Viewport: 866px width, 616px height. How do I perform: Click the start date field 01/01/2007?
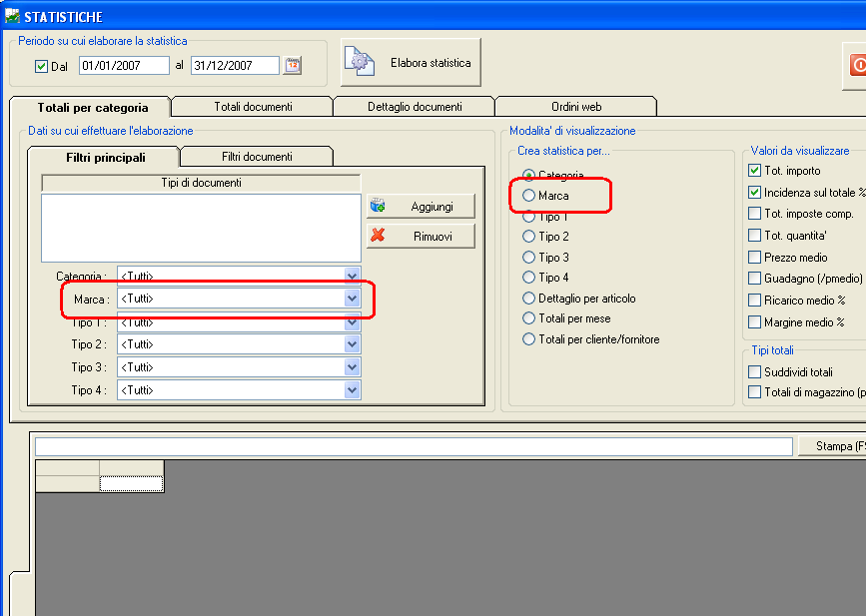coord(124,65)
